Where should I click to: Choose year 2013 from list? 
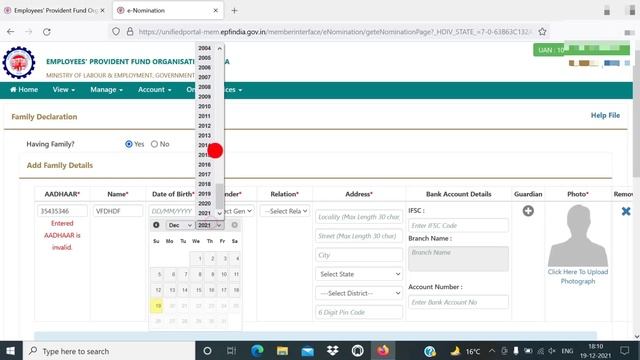click(204, 136)
